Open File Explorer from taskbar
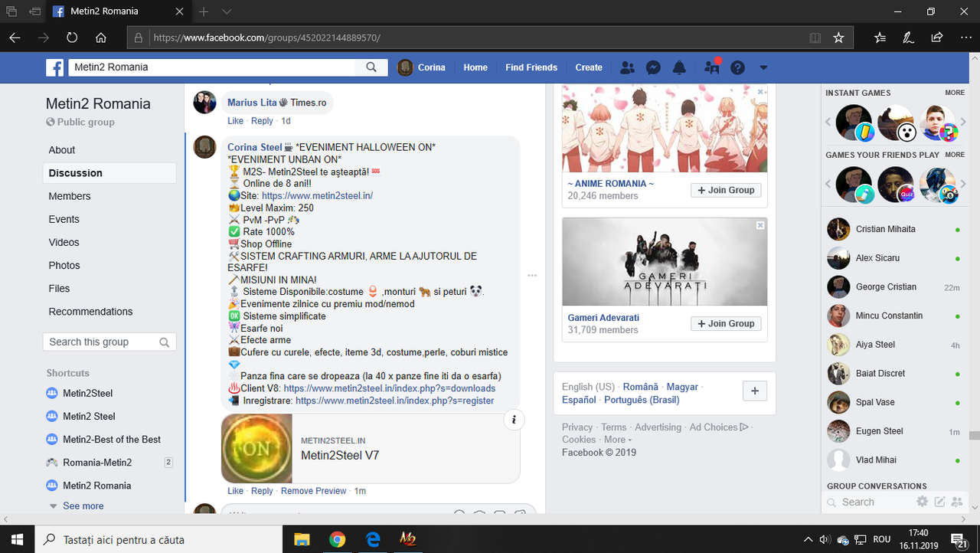The width and height of the screenshot is (980, 553). tap(302, 539)
